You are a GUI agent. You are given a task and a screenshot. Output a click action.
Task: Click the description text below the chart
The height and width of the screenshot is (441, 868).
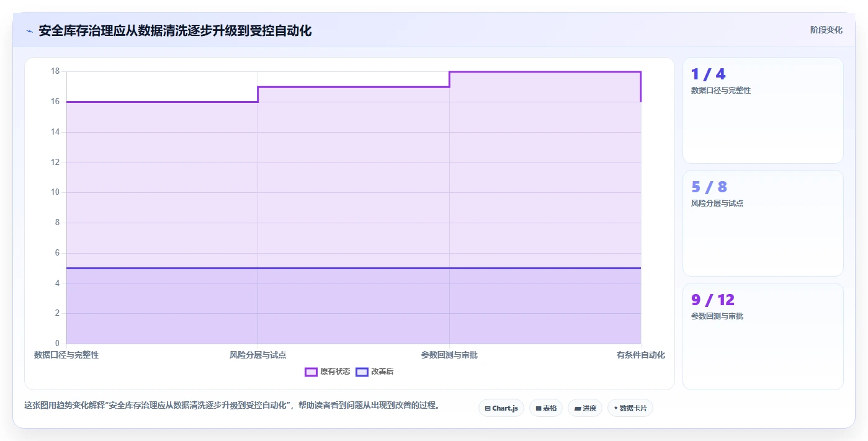tap(231, 406)
